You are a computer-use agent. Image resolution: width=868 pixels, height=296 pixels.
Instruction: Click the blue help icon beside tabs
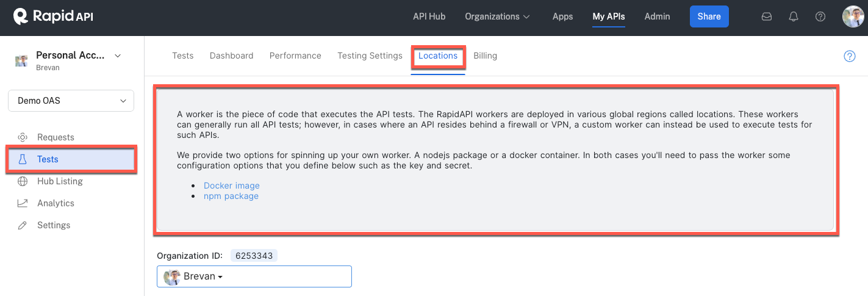pyautogui.click(x=850, y=56)
